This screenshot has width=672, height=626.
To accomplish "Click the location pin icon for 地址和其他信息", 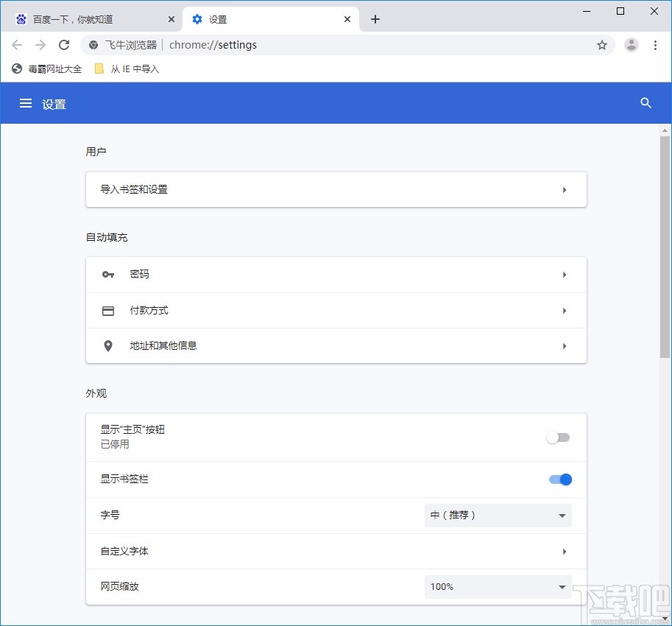I will (108, 345).
